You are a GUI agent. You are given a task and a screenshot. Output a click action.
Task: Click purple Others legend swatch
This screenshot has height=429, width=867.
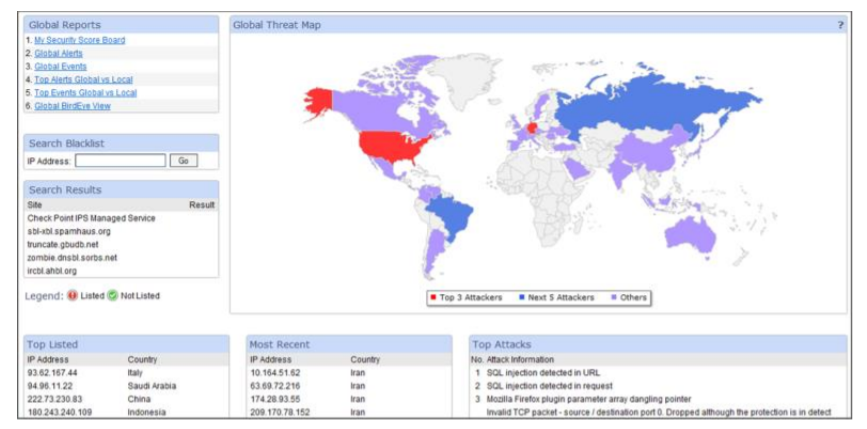(x=613, y=298)
